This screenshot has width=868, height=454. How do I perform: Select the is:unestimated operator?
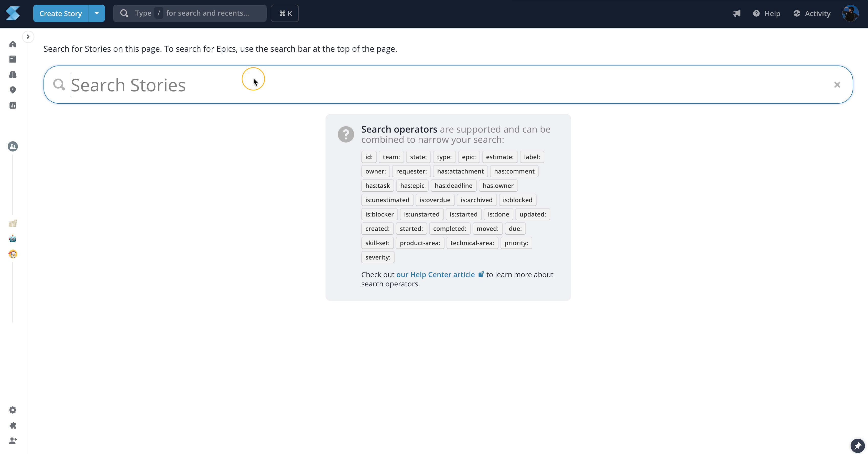pyautogui.click(x=387, y=200)
